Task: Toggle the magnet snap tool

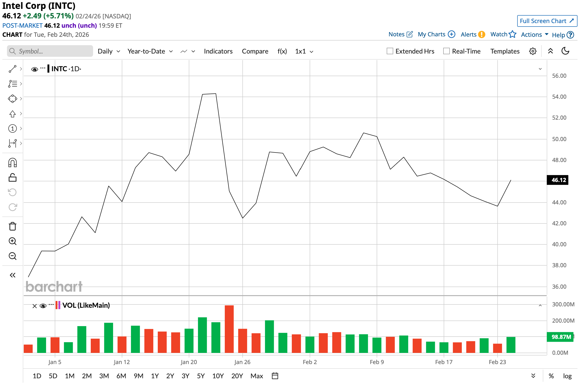Action: tap(13, 163)
